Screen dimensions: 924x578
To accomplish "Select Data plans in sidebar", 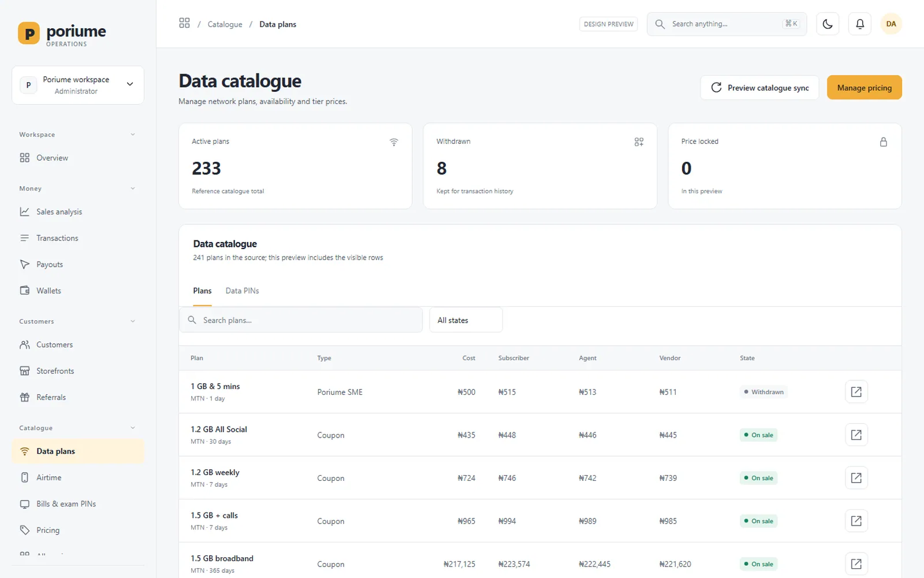I will 78,451.
